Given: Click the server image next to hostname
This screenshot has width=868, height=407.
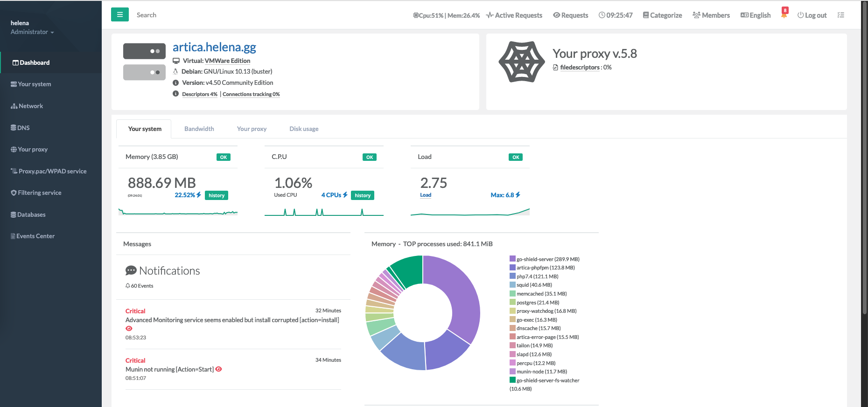Looking at the screenshot, I should [x=144, y=62].
